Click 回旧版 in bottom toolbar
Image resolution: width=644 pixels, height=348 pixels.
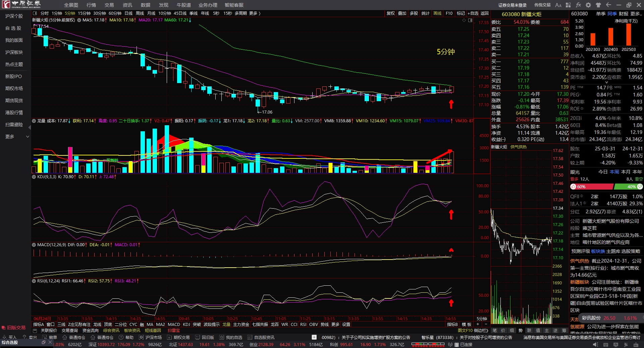pyautogui.click(x=205, y=337)
